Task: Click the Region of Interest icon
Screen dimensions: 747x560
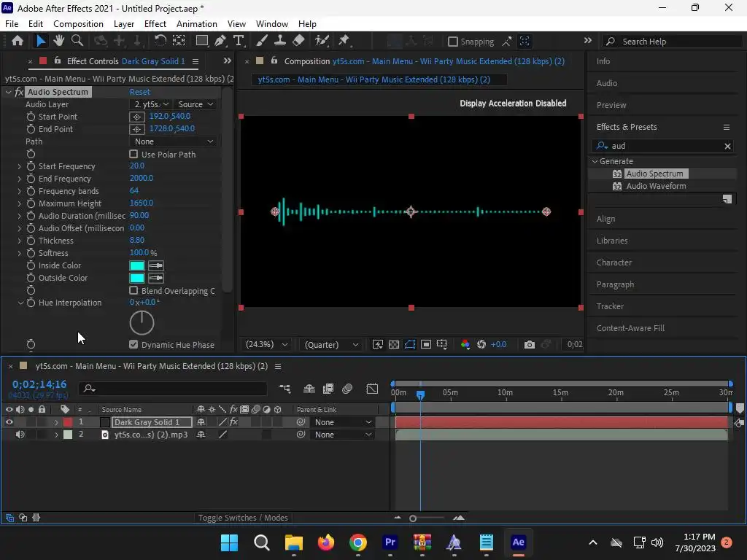Action: [426, 344]
